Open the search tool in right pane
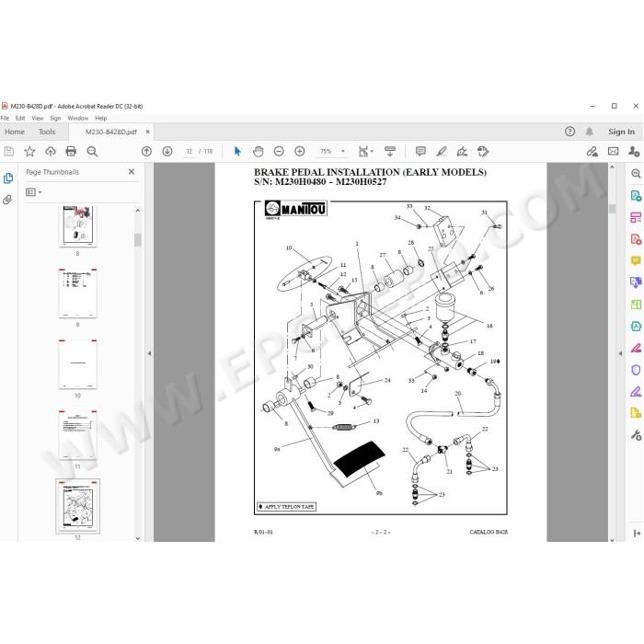644x644 pixels. (x=636, y=173)
